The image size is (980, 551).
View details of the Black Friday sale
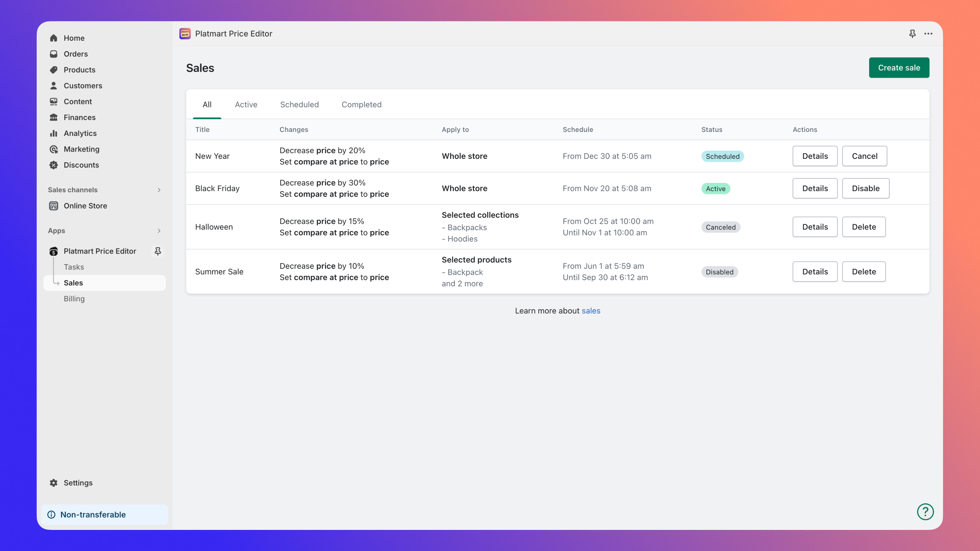(x=815, y=188)
